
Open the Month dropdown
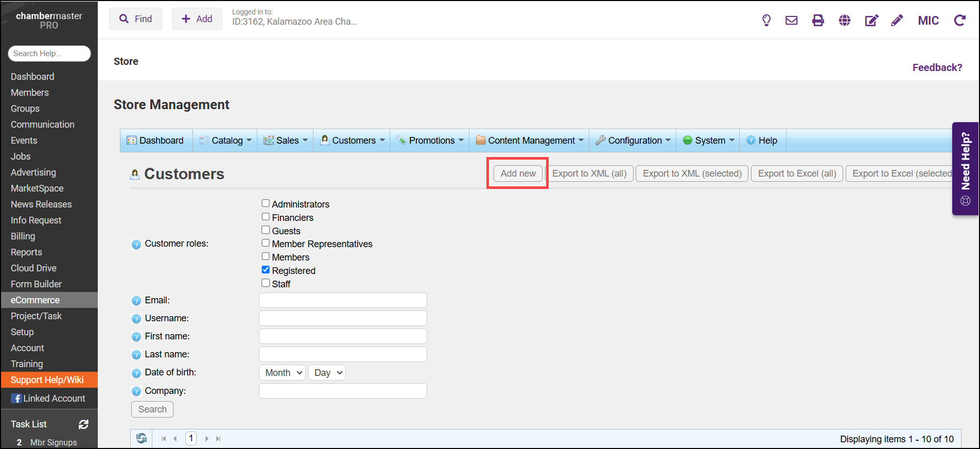coord(283,373)
